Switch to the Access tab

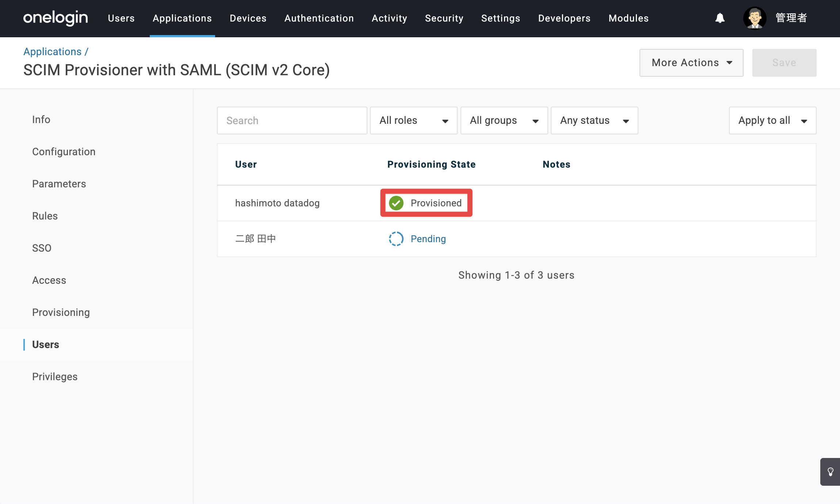coord(49,280)
